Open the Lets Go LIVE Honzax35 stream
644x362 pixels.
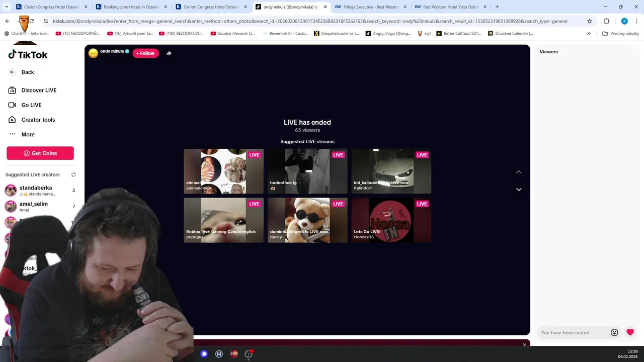(391, 220)
